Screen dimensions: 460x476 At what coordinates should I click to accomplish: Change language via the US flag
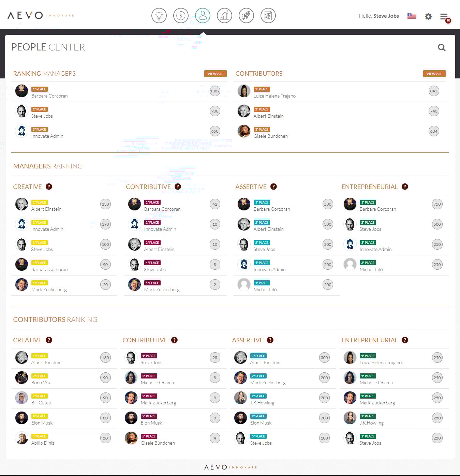click(412, 16)
